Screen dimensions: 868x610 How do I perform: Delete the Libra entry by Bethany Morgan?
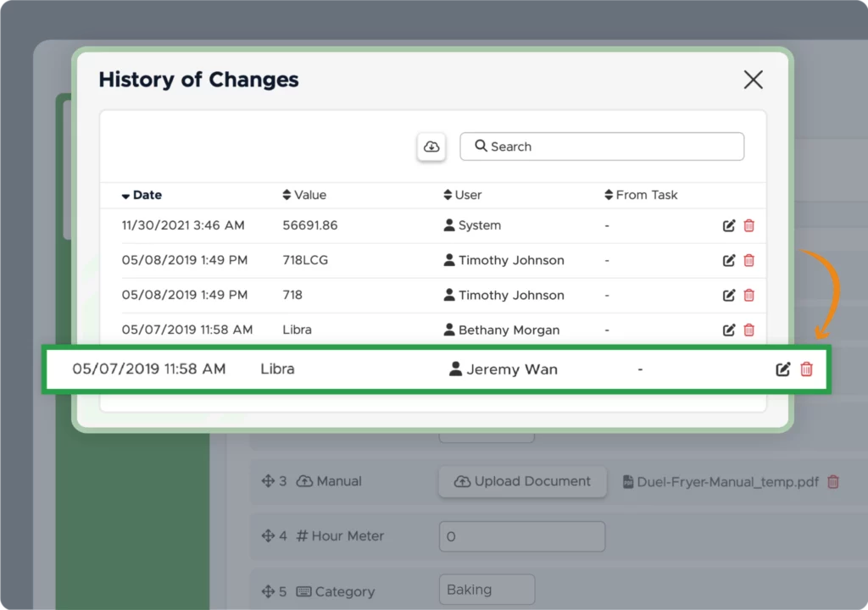(749, 330)
